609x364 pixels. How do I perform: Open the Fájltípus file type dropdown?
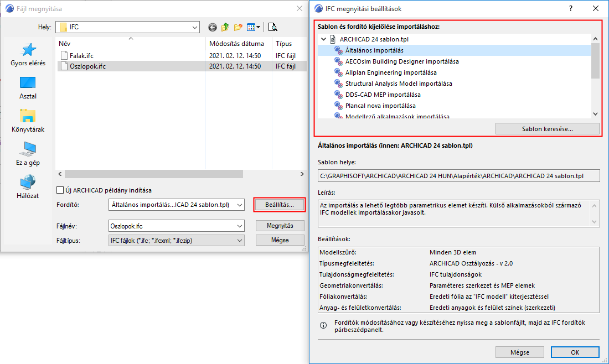pyautogui.click(x=240, y=241)
